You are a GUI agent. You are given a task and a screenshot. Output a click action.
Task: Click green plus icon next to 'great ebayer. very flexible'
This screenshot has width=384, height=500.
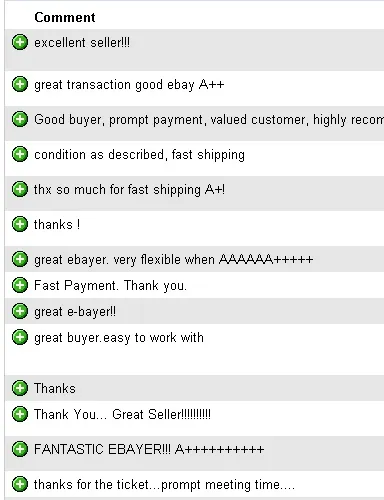(x=20, y=259)
